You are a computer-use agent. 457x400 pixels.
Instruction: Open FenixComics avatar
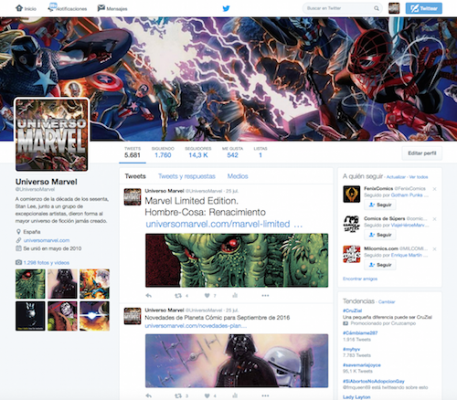(x=352, y=194)
